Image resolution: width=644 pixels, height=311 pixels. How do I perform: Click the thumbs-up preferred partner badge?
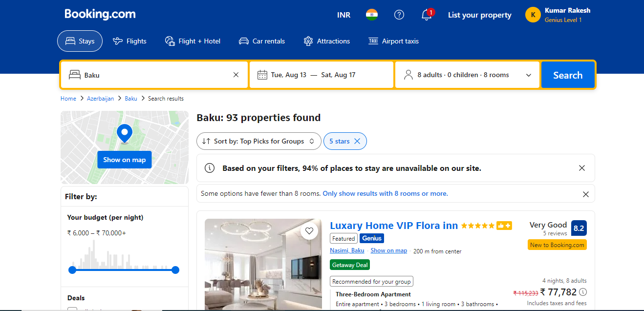coord(504,226)
